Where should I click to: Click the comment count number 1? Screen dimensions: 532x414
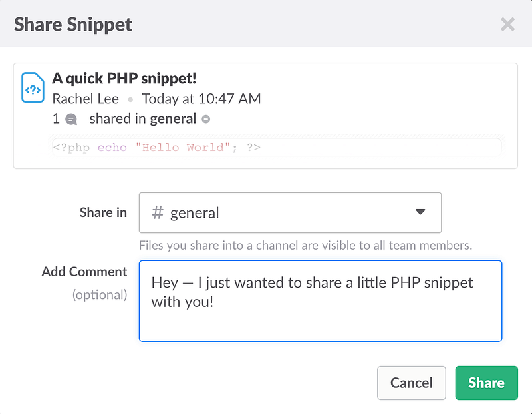(x=56, y=119)
